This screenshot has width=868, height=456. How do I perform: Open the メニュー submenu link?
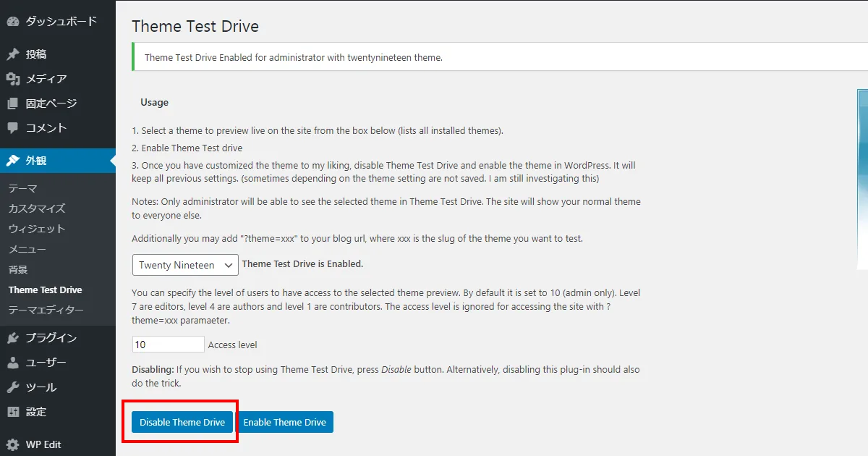pos(27,249)
